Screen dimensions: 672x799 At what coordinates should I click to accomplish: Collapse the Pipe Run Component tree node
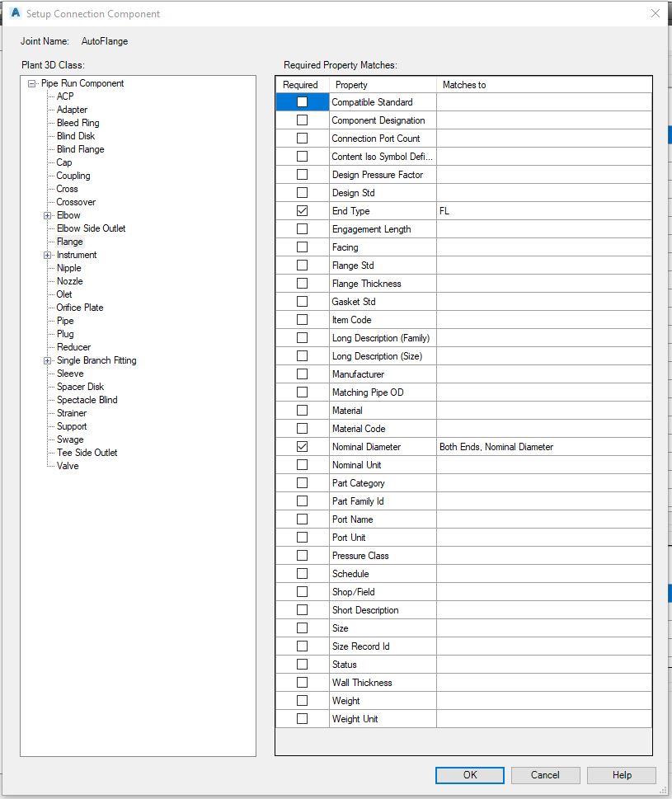[32, 83]
